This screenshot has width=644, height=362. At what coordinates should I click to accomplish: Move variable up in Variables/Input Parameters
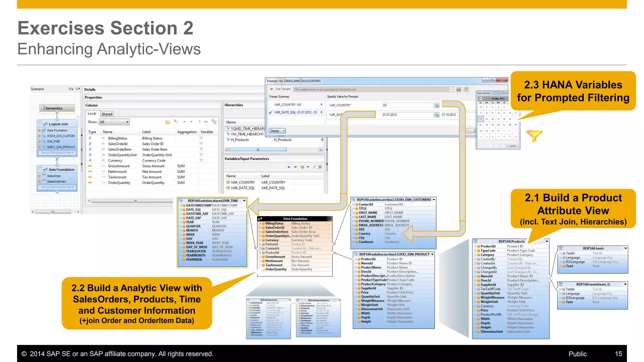(x=289, y=167)
